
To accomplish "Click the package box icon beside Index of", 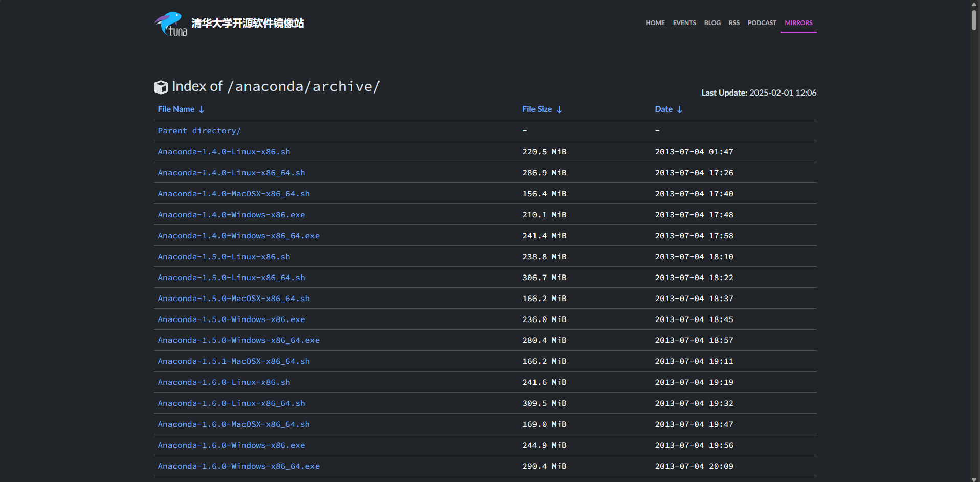I will (161, 87).
